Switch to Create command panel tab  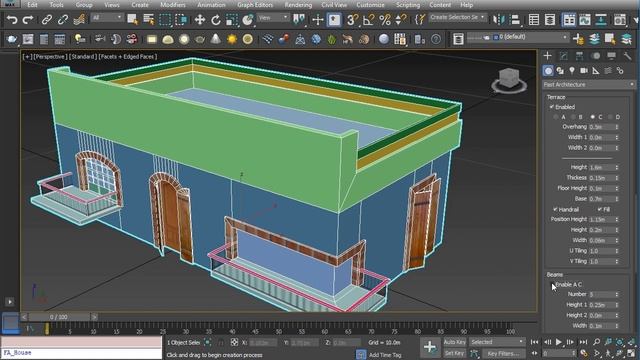[548, 56]
